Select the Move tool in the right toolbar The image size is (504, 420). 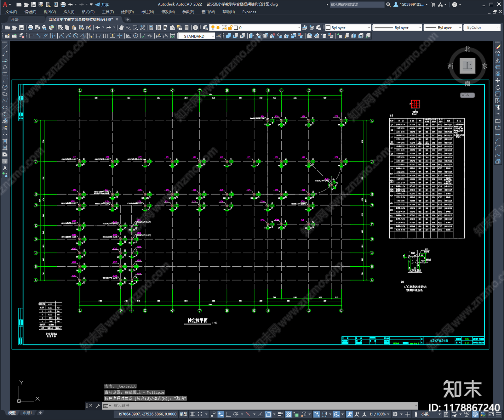point(498,81)
